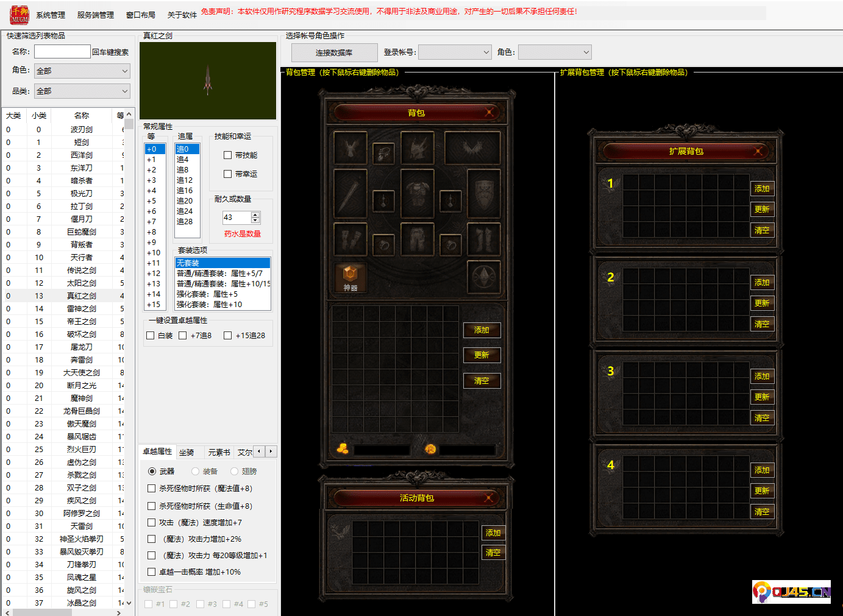Viewport: 843px width, 616px height.
Task: Open the 品类 filter dropdown
Action: pos(82,91)
